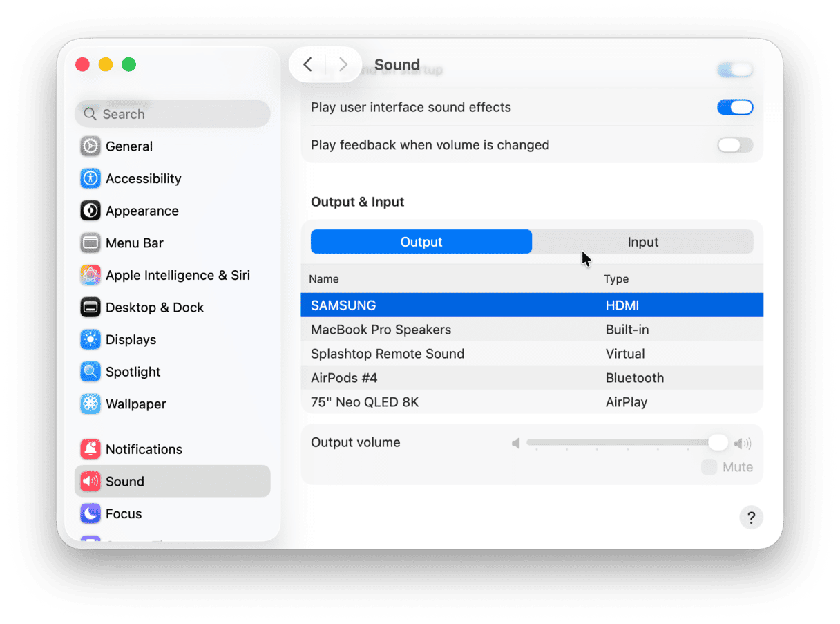Disable Play user interface sound effects
This screenshot has height=624, width=840.
coord(734,107)
